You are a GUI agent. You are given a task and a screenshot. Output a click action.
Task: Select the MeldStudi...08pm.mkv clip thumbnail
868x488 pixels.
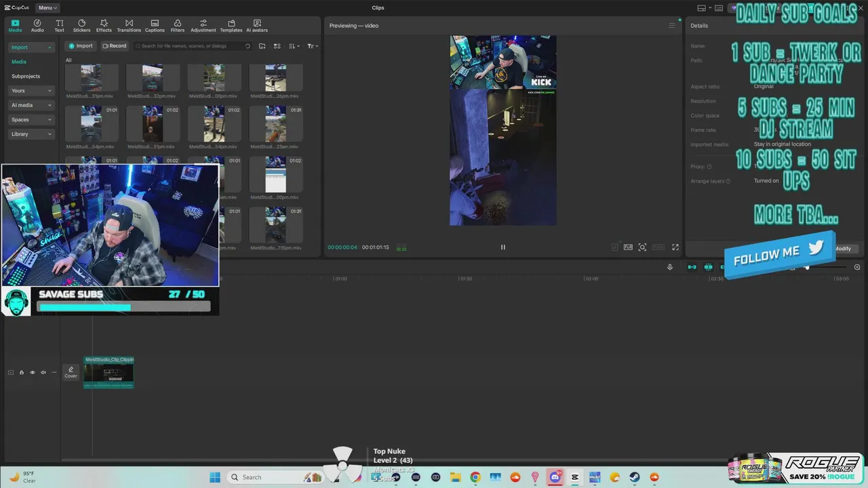click(x=214, y=78)
